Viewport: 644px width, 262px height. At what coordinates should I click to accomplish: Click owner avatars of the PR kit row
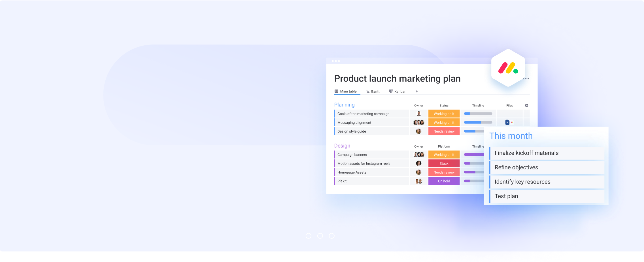click(x=418, y=181)
